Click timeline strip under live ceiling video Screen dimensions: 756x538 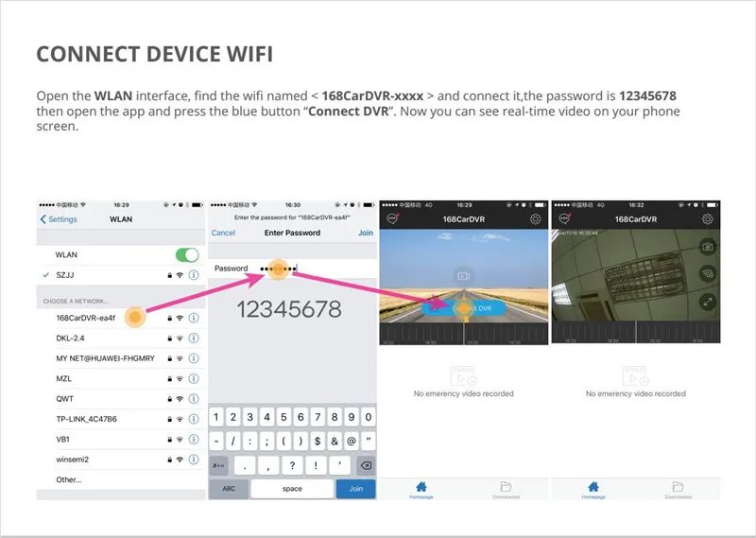636,333
